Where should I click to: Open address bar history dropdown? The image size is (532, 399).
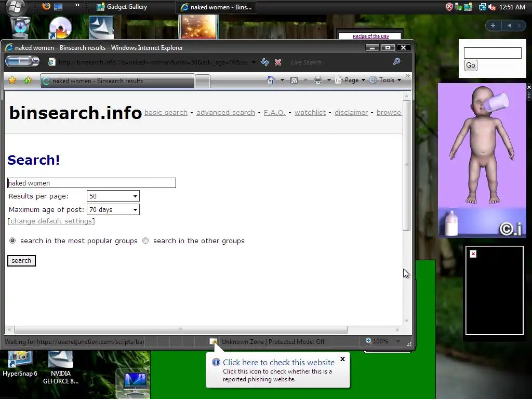pyautogui.click(x=254, y=62)
